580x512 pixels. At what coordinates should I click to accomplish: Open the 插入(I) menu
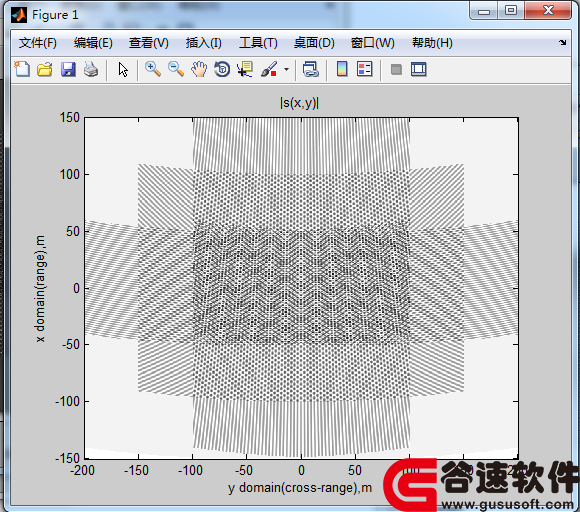[x=203, y=43]
